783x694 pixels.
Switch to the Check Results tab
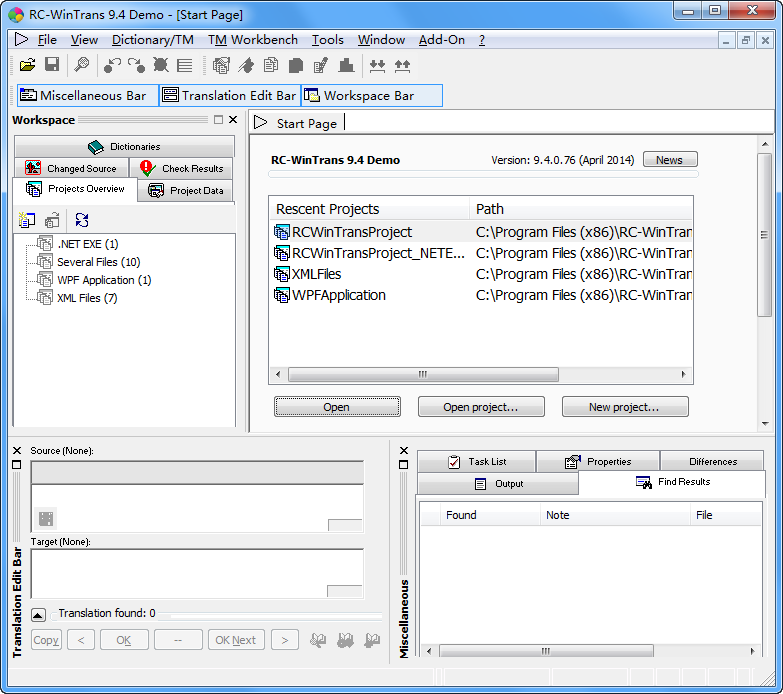182,168
